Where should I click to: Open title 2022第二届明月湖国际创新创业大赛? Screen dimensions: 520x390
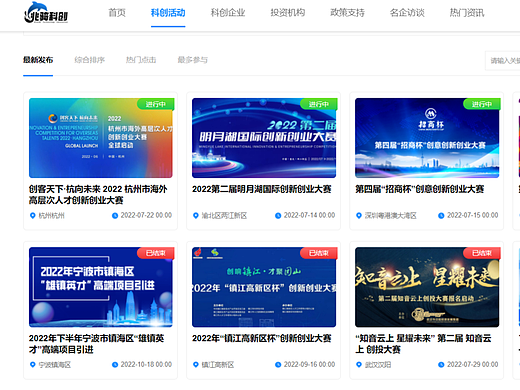coord(262,189)
